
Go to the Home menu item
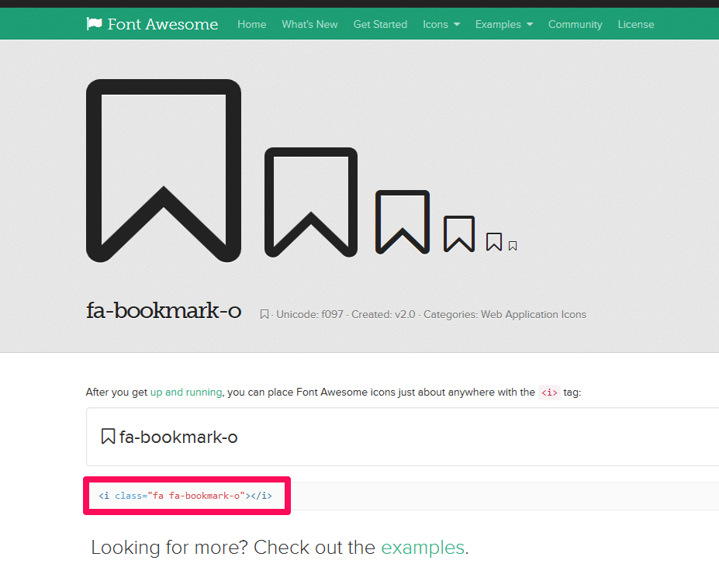tap(252, 24)
